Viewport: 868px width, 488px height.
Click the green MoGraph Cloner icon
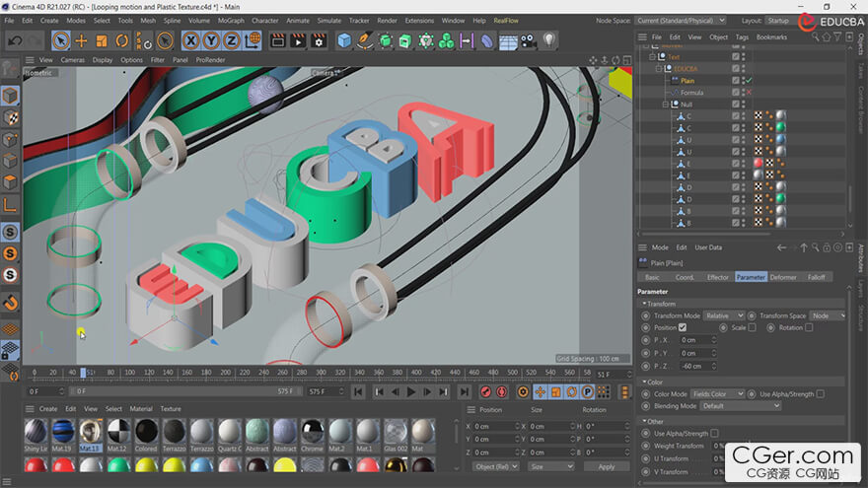446,41
